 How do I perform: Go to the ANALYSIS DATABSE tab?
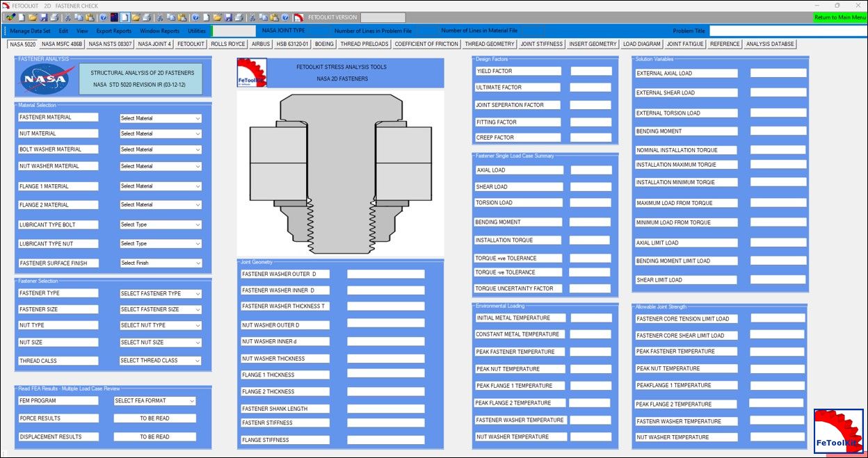tap(770, 44)
